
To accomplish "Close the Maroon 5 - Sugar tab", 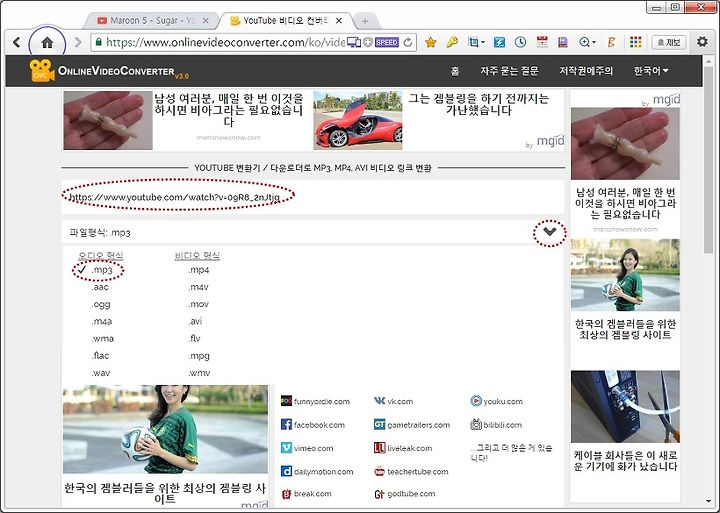I will point(205,21).
